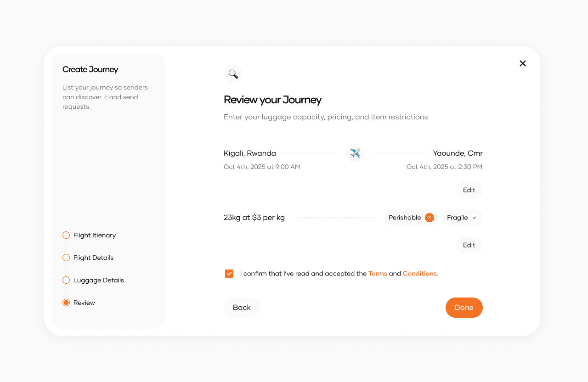Click the magnifying glass icon above the heading
Image resolution: width=588 pixels, height=382 pixels.
[x=233, y=74]
